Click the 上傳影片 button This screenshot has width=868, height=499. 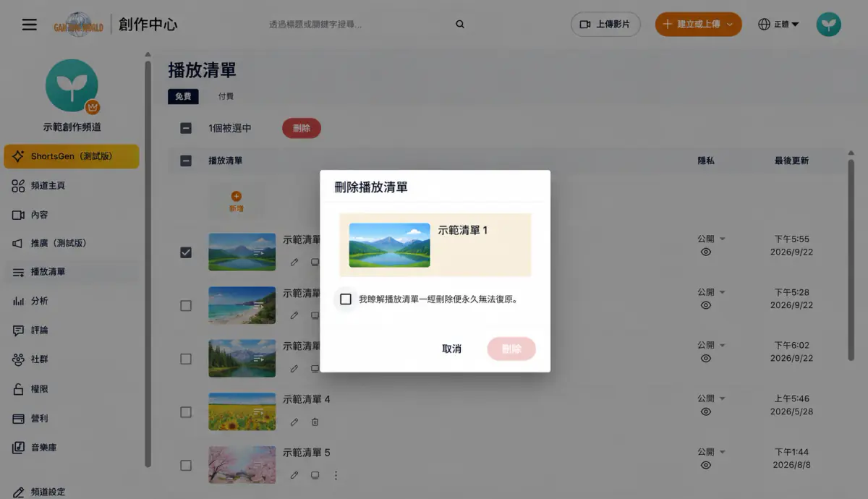tap(606, 24)
